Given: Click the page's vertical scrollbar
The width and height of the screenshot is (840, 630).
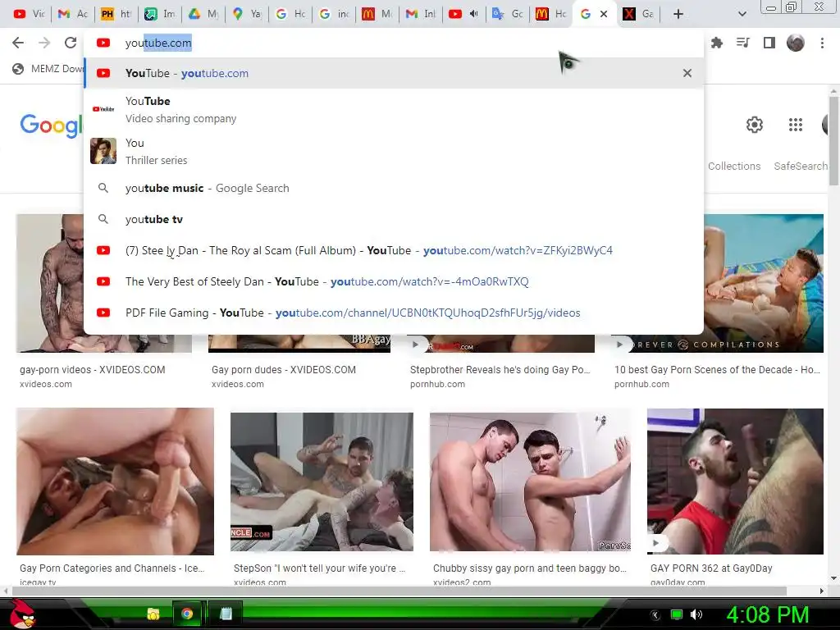Looking at the screenshot, I should coord(833,140).
